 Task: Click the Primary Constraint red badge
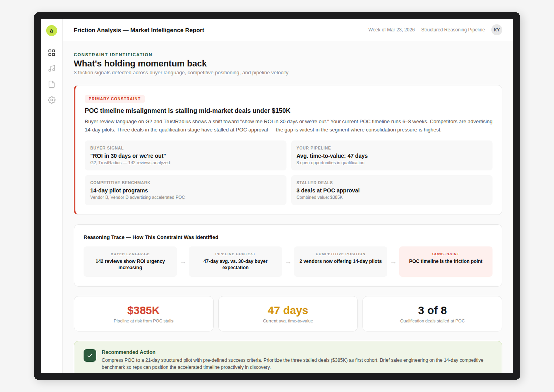(x=114, y=99)
